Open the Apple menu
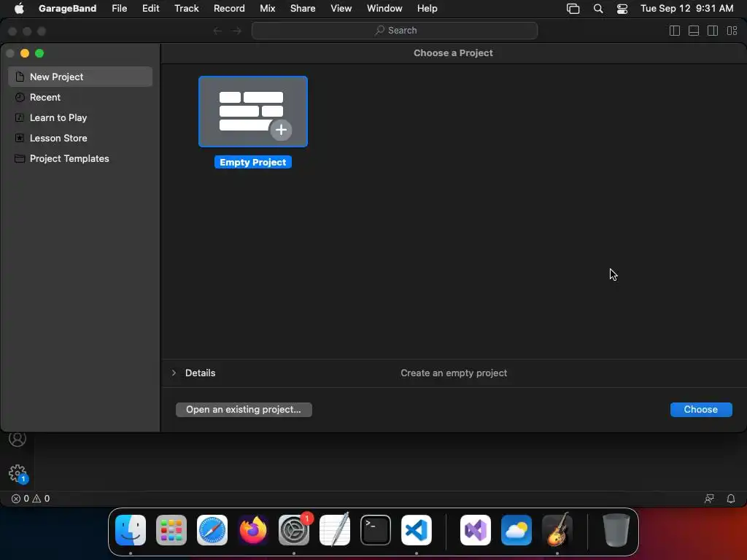 click(19, 8)
